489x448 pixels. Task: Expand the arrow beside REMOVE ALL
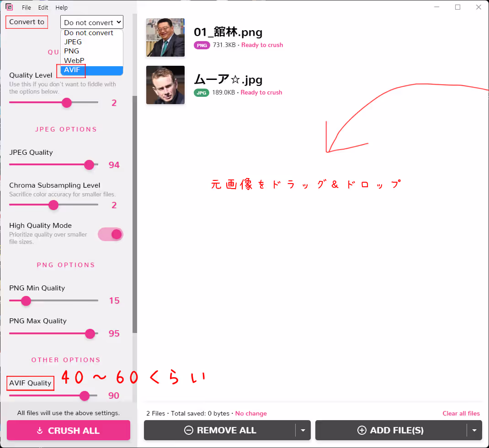point(303,430)
